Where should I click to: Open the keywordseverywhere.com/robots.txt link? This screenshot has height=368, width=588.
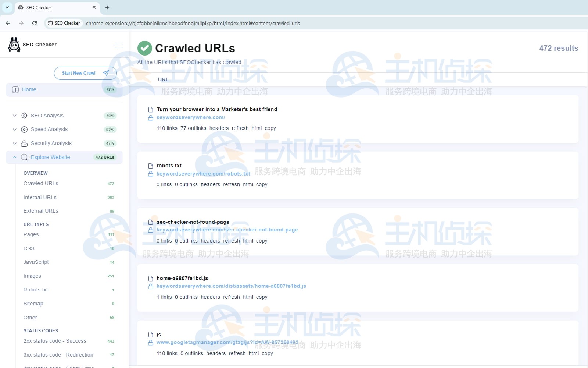(204, 173)
